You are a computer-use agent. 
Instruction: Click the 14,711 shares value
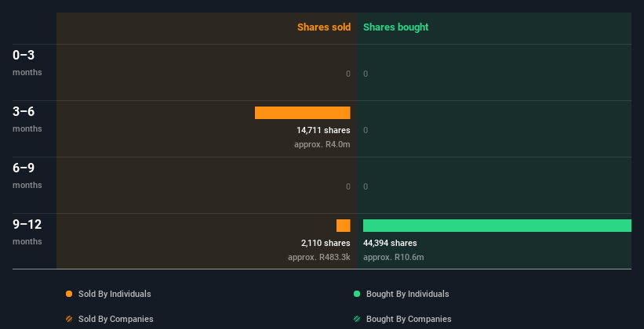[324, 131]
